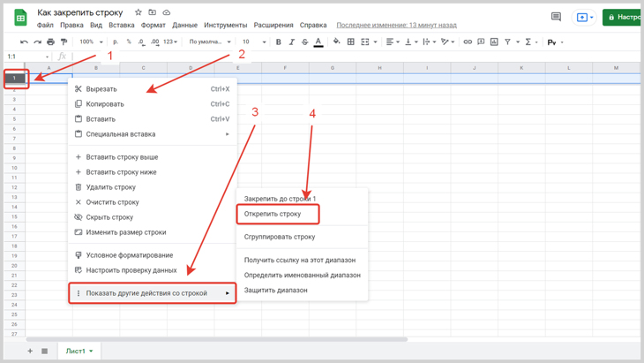Screen dimensions: 644x363
Task: Click the name box showing 1:1
Action: (27, 57)
